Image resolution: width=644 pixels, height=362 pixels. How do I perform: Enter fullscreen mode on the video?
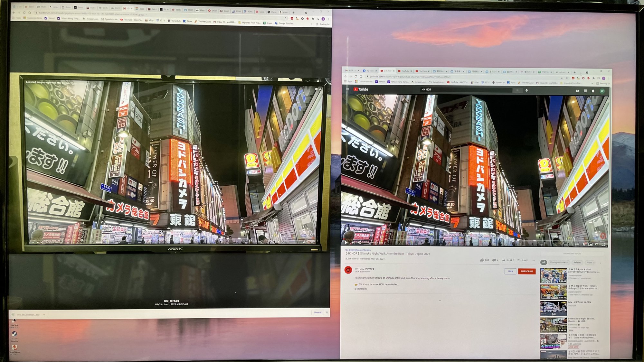pyautogui.click(x=603, y=245)
